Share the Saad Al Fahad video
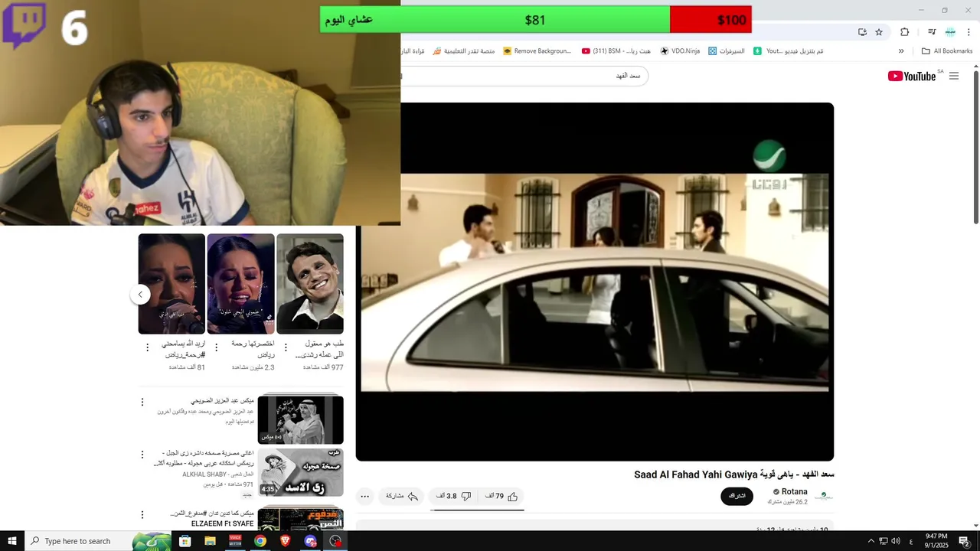This screenshot has width=980, height=551. 402,496
